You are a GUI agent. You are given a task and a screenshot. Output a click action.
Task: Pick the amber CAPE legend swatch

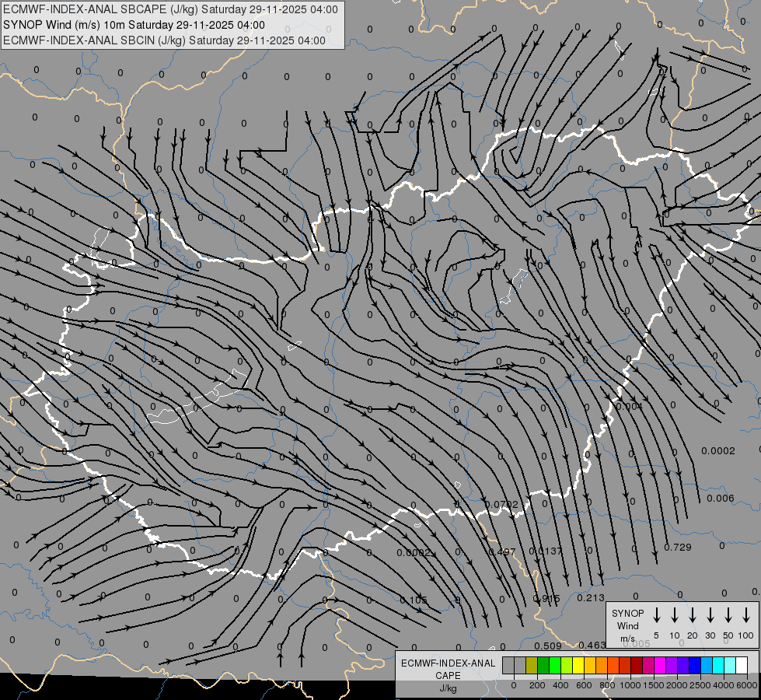(590, 665)
